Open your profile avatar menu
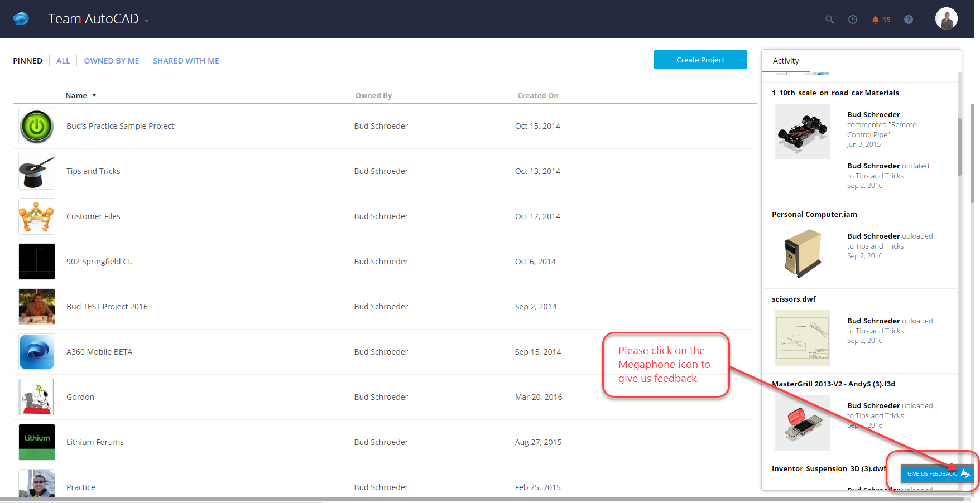Image resolution: width=980 pixels, height=503 pixels. coord(947,18)
